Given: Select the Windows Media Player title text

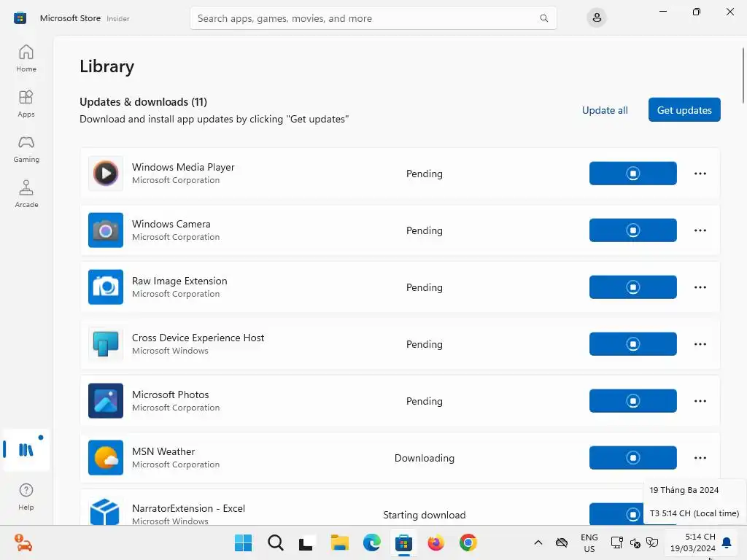Looking at the screenshot, I should pos(183,167).
